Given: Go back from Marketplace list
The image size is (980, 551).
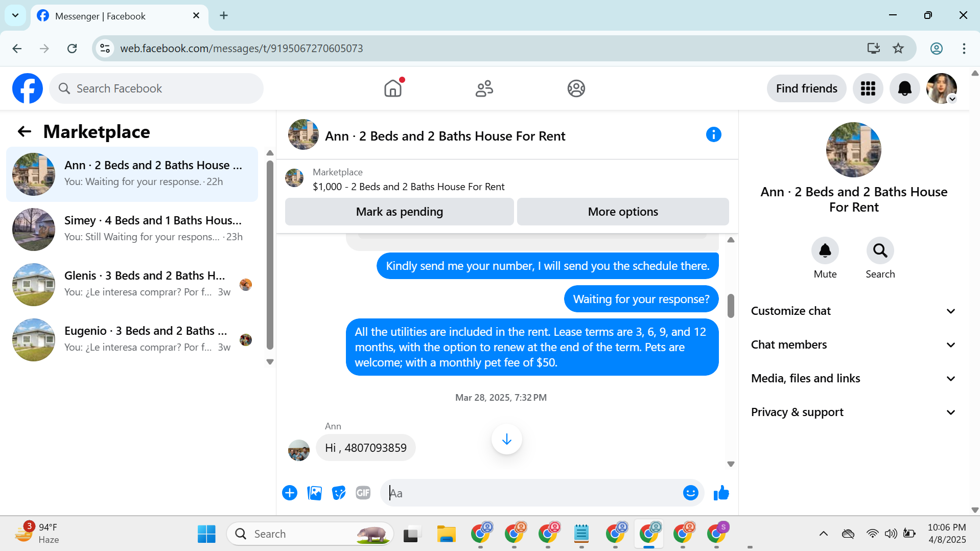Looking at the screenshot, I should point(24,131).
